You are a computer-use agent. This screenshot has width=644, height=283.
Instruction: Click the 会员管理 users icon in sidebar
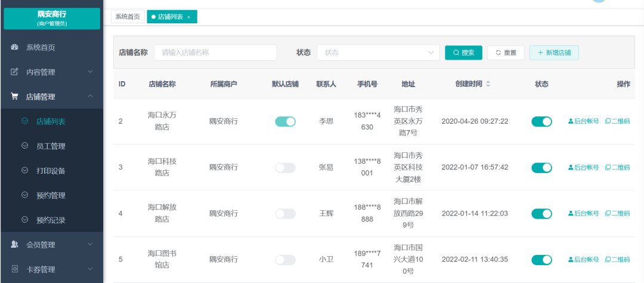(15, 244)
